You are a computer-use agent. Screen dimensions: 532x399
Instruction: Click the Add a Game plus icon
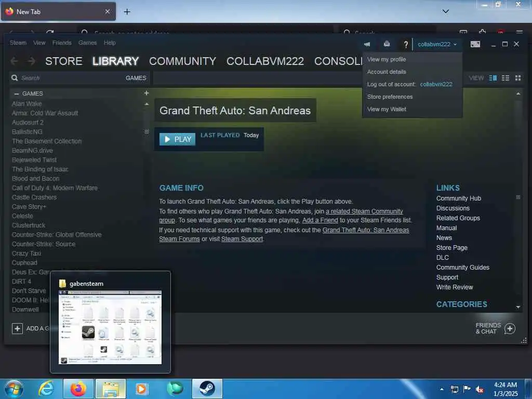pyautogui.click(x=17, y=328)
